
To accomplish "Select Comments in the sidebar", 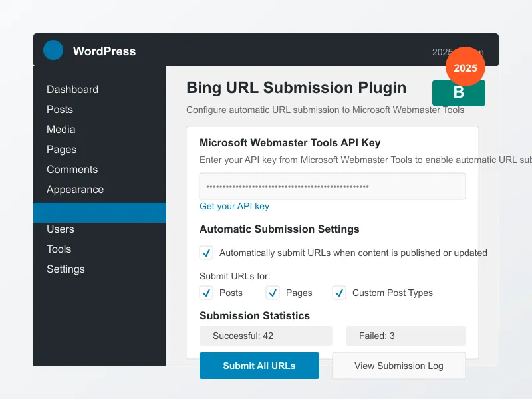I will (x=72, y=170).
